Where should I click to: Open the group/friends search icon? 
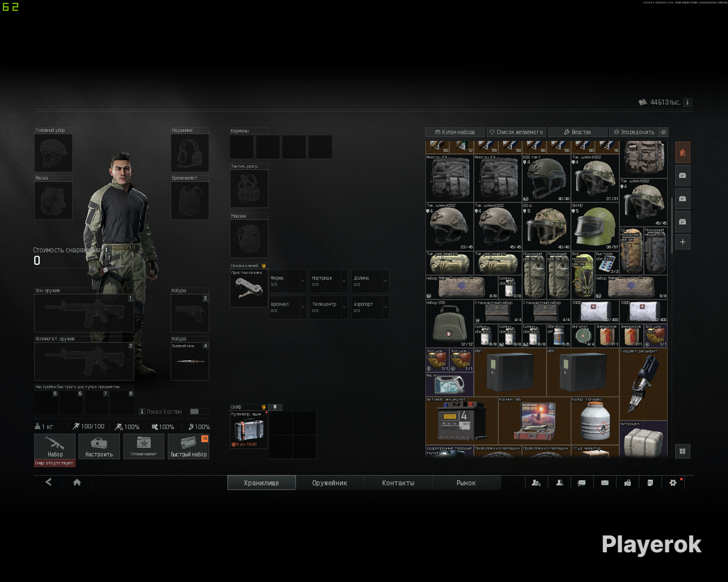click(x=536, y=482)
